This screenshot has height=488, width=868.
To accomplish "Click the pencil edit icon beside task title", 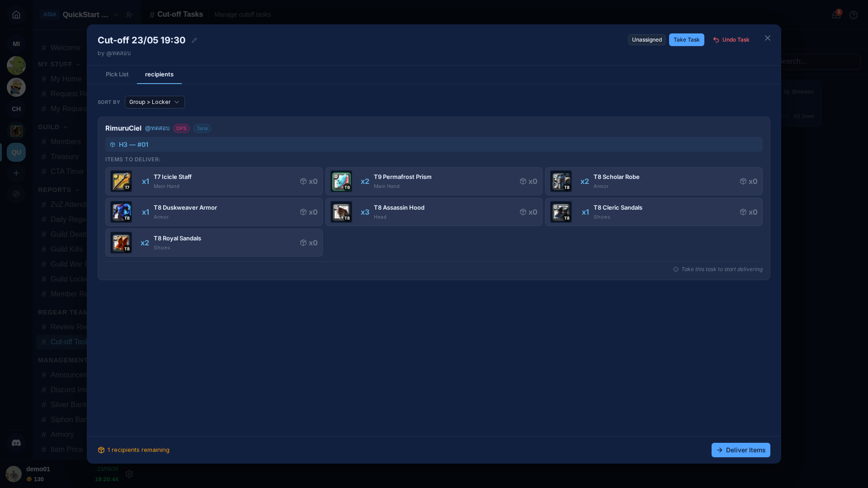I will point(194,40).
